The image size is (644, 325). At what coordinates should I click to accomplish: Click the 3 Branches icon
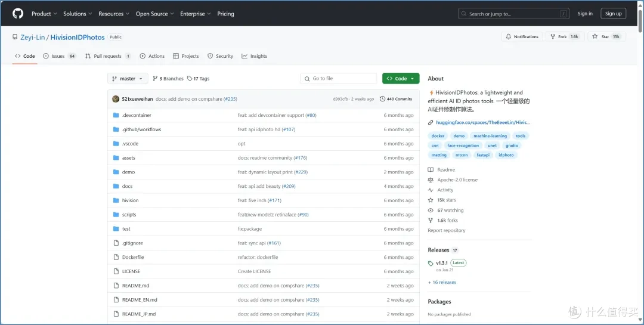click(155, 79)
